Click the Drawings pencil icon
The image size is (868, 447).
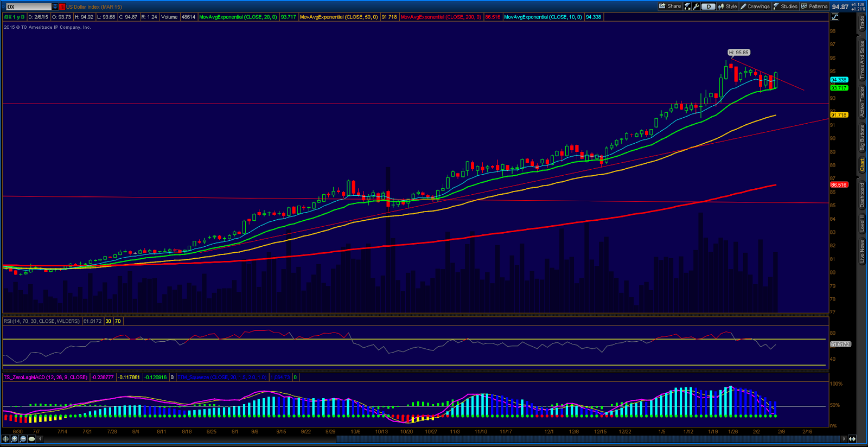click(x=744, y=7)
